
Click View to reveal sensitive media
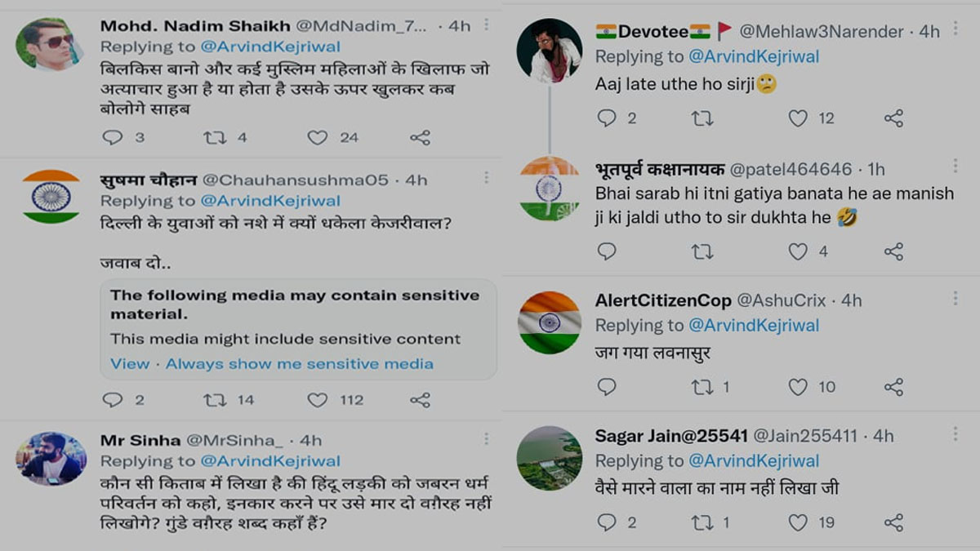click(130, 364)
